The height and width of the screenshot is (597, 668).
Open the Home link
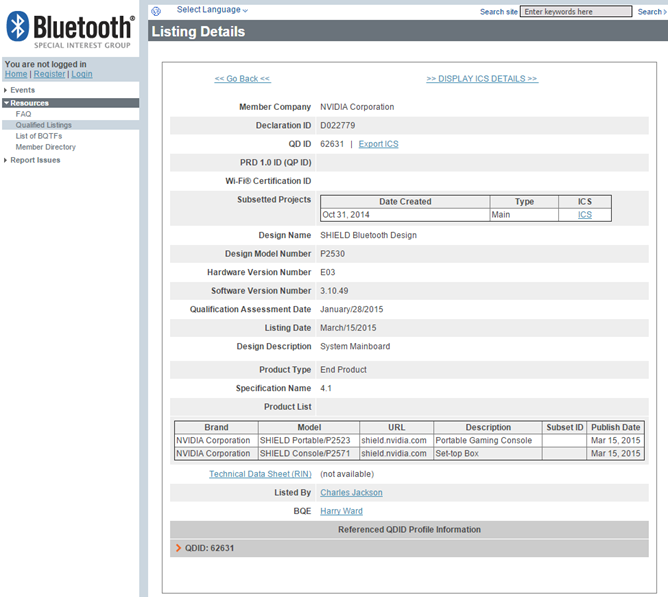point(16,74)
